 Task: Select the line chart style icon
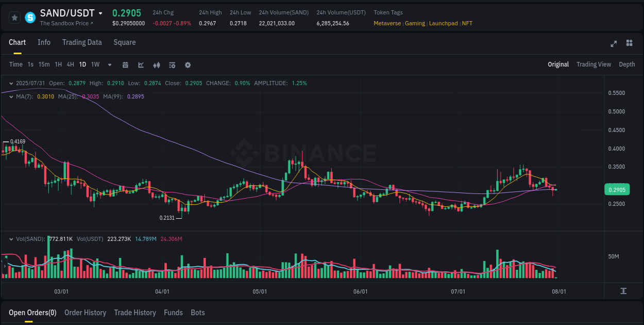[141, 64]
